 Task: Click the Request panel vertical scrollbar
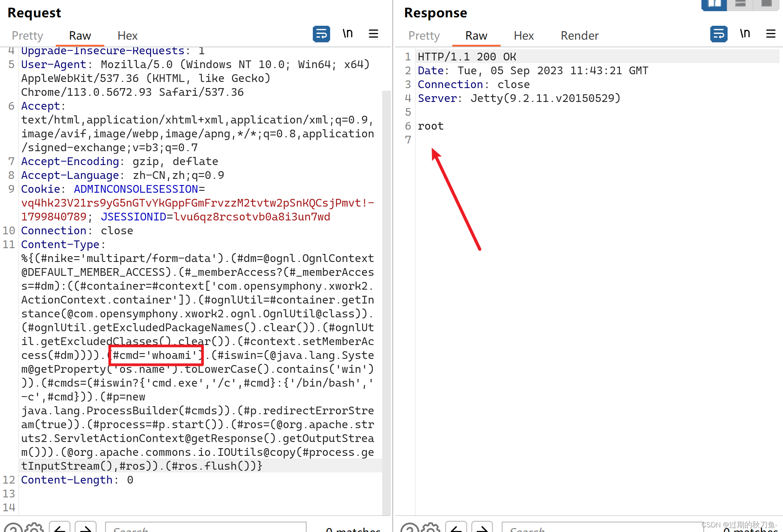(x=386, y=302)
